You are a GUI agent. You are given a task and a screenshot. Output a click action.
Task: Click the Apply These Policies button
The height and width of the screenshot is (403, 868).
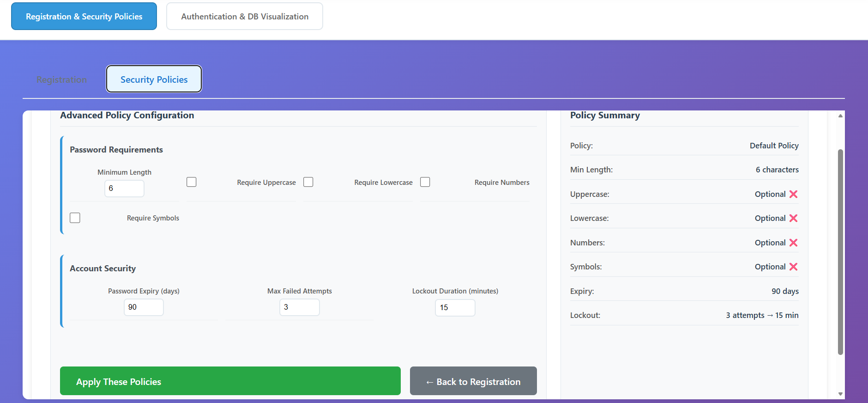point(230,381)
